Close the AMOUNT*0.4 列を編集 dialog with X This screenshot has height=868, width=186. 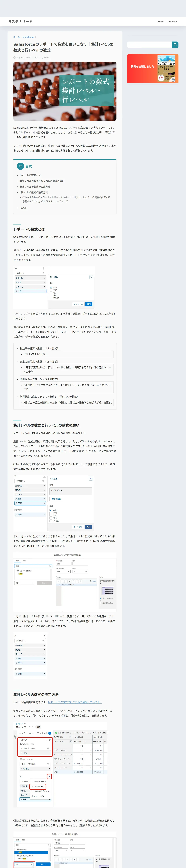(x=91, y=479)
